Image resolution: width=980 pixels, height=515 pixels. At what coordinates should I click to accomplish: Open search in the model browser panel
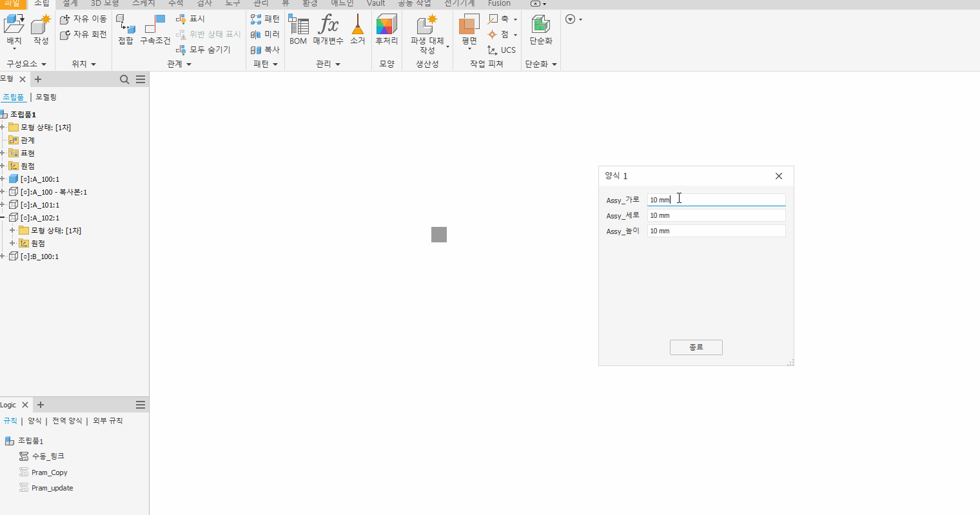[124, 79]
